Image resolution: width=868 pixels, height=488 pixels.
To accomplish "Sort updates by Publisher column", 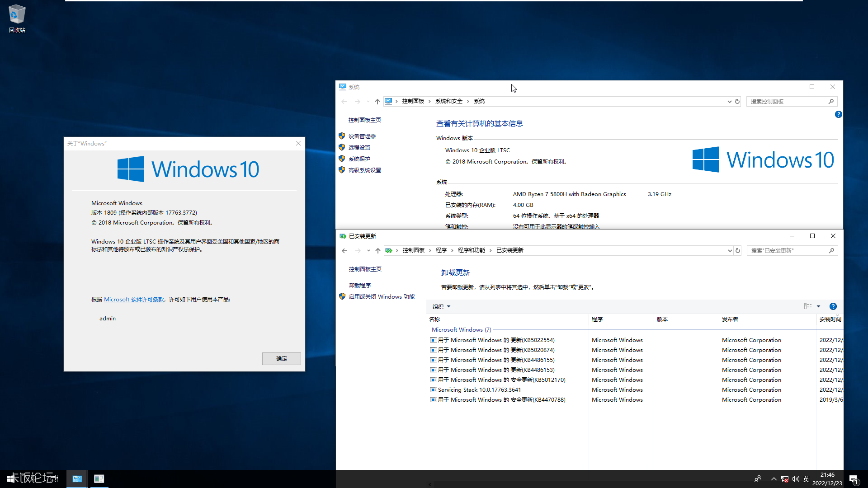I will [768, 319].
